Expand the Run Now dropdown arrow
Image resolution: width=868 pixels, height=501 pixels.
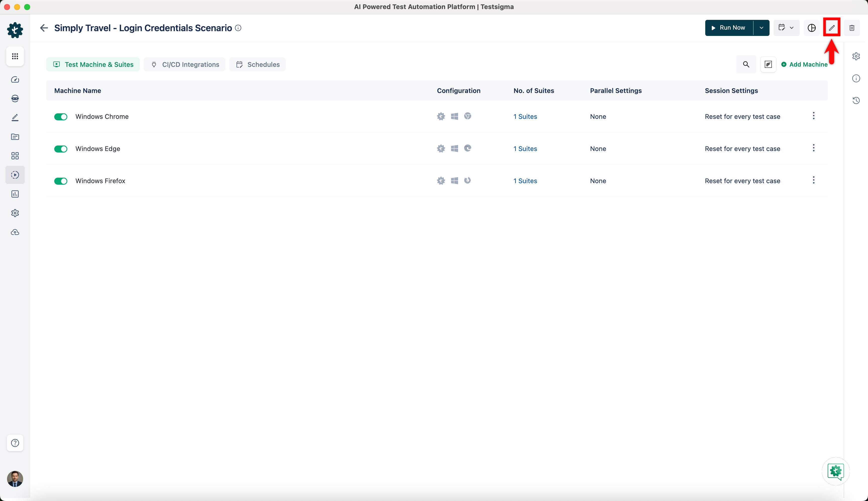click(x=761, y=28)
